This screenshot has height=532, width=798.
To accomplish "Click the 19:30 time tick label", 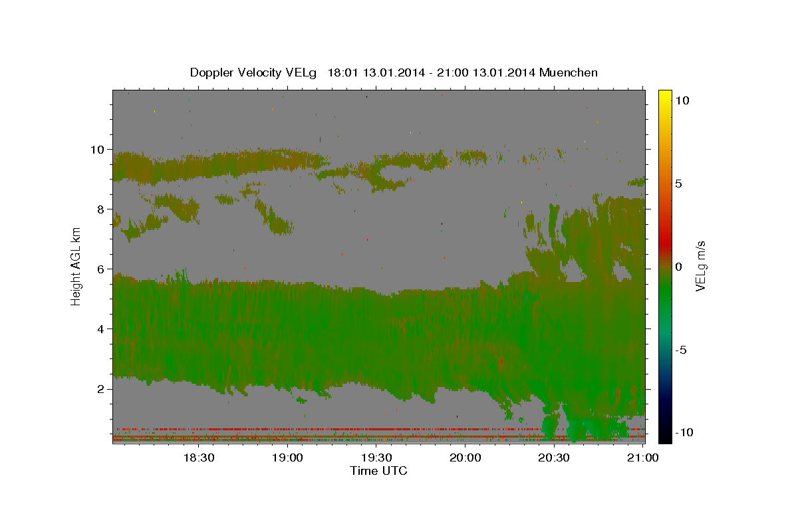I will 376,458.
